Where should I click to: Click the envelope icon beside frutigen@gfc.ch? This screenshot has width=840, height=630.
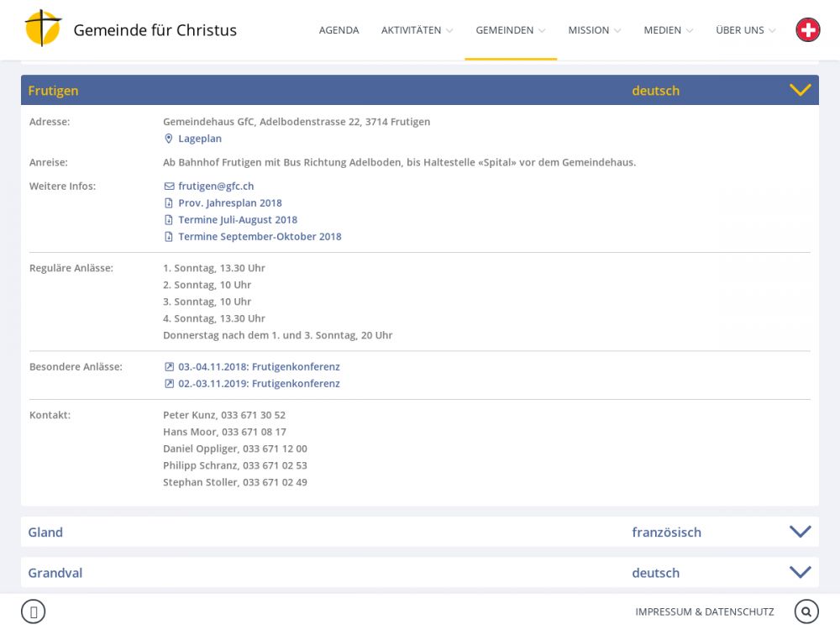click(169, 186)
